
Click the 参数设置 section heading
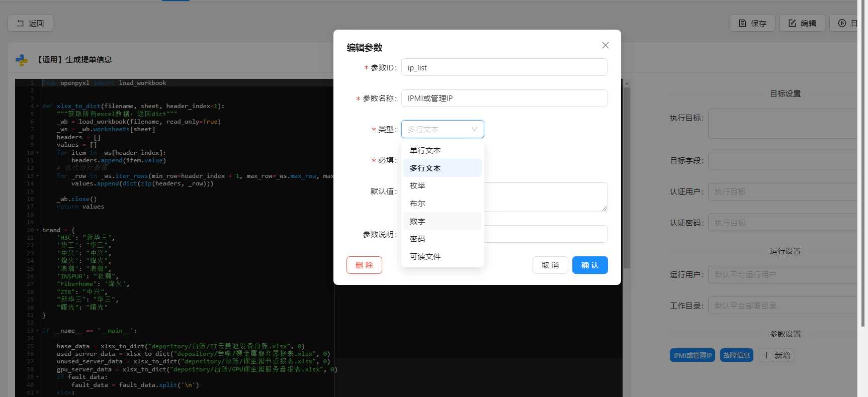785,334
